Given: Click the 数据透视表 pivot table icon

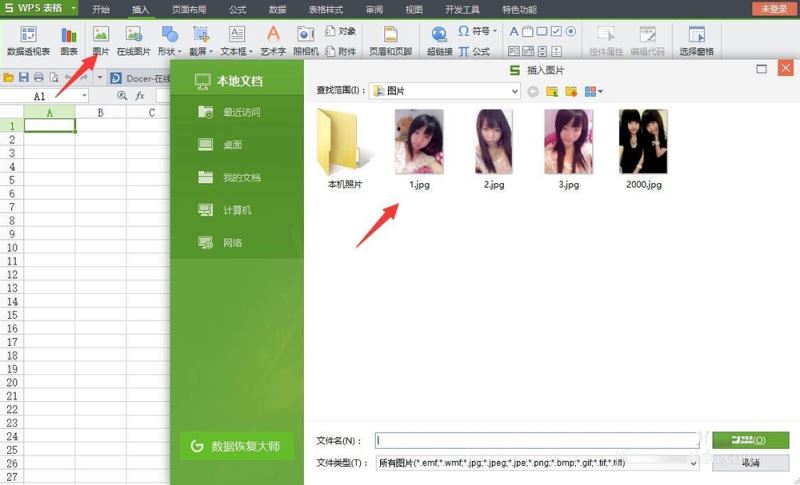Looking at the screenshot, I should [28, 39].
